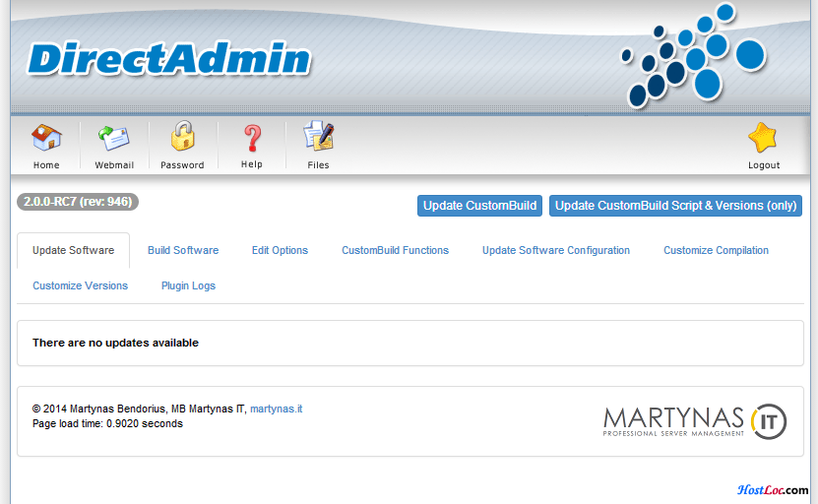Viewport: 818px width, 504px height.
Task: Click the DirectAdmin logo
Action: click(x=169, y=58)
